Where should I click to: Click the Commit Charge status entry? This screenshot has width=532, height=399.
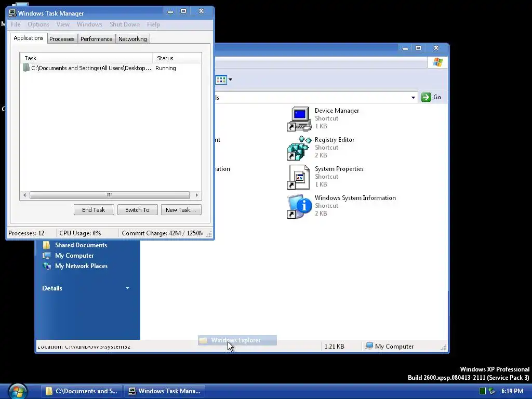[x=162, y=233]
